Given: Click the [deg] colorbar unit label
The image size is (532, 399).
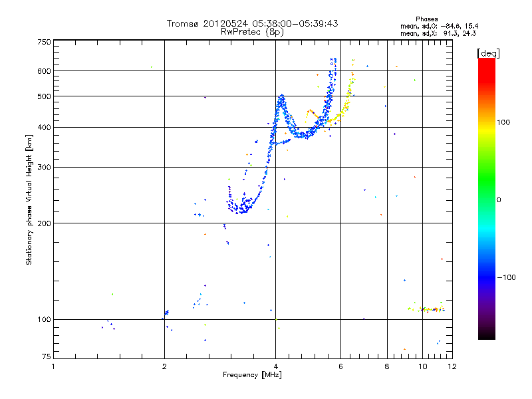Looking at the screenshot, I should [x=488, y=53].
